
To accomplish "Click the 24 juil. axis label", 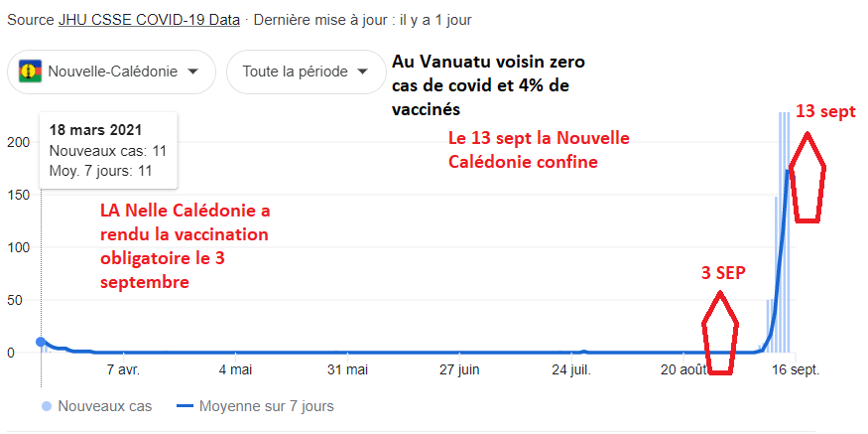I will click(x=576, y=369).
